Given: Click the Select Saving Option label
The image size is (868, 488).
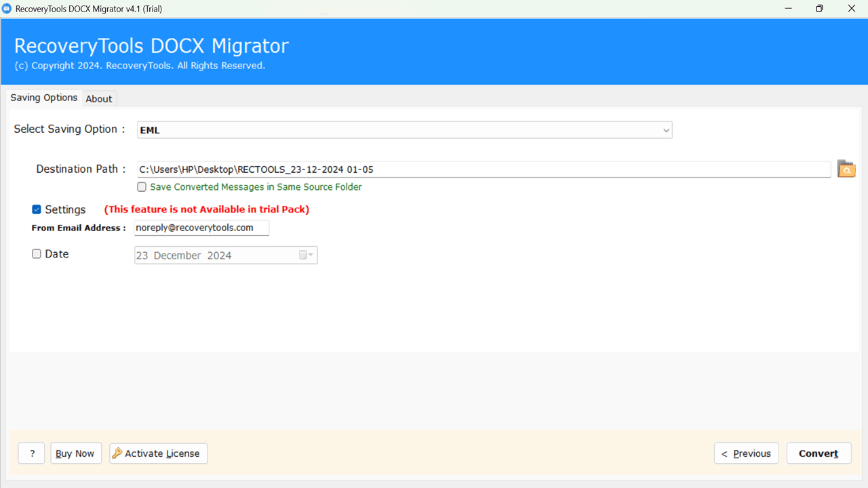Looking at the screenshot, I should coord(69,129).
